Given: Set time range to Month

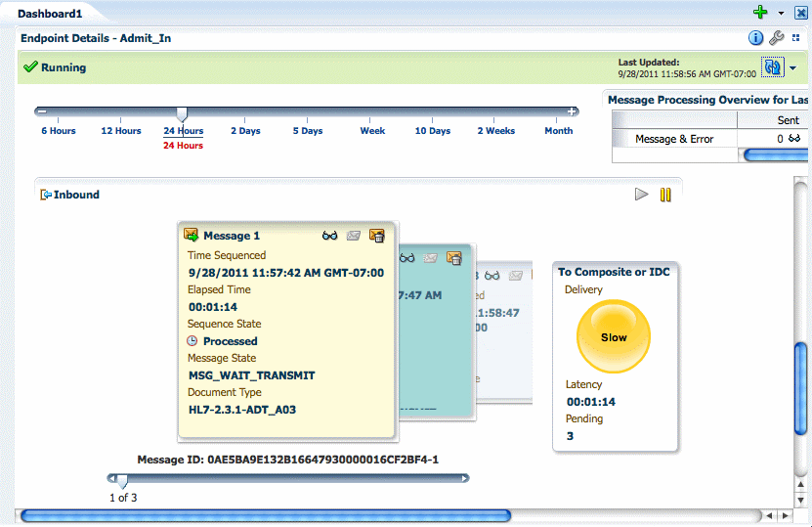Looking at the screenshot, I should click(558, 131).
